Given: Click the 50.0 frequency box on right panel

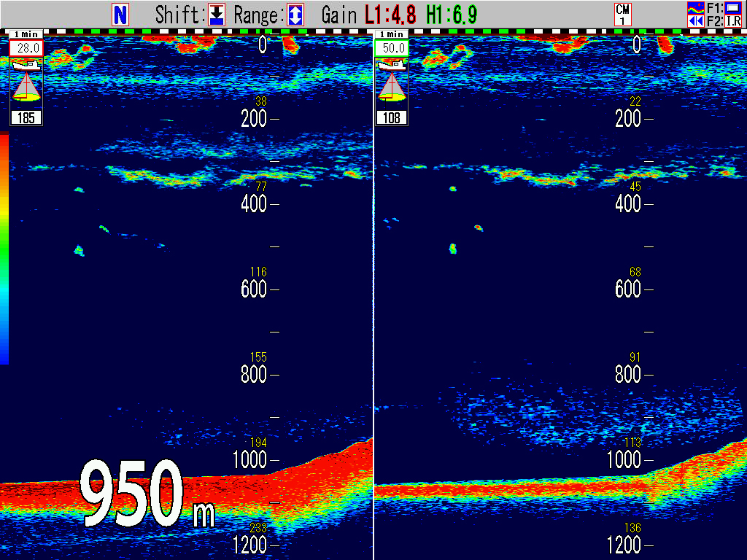Looking at the screenshot, I should pyautogui.click(x=392, y=48).
